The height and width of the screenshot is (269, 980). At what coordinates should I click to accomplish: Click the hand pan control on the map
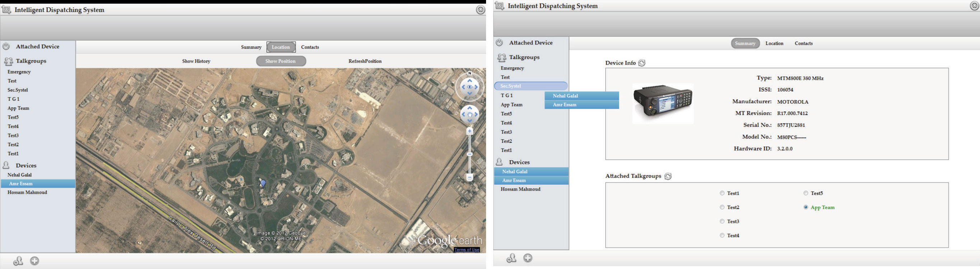pyautogui.click(x=470, y=114)
